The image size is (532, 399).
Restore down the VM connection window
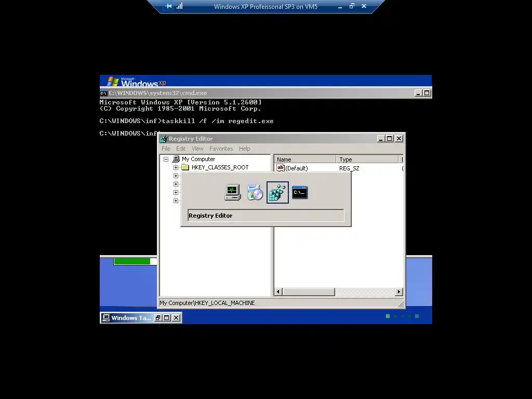coord(352,6)
